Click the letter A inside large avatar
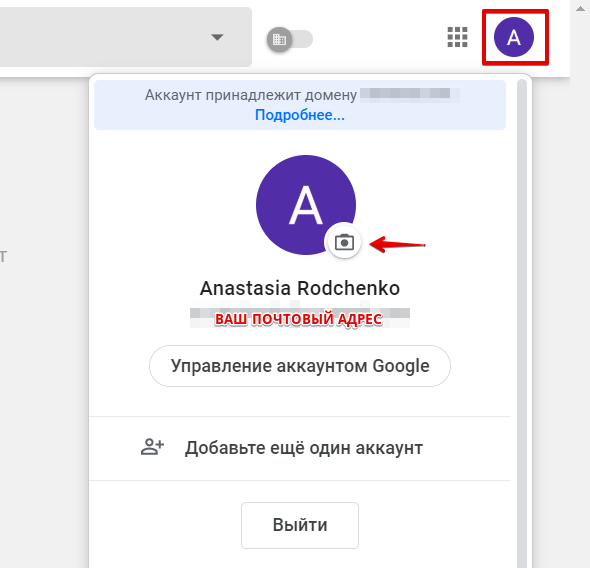 tap(306, 205)
